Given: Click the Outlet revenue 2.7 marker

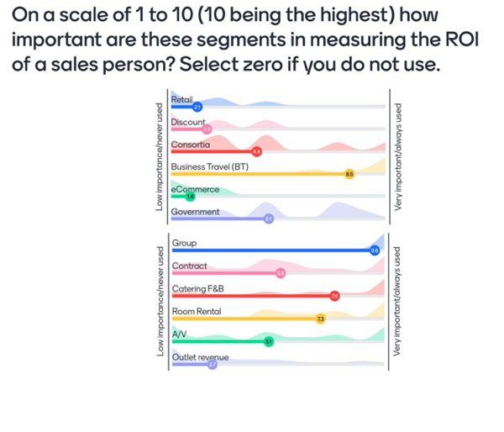Looking at the screenshot, I should tap(213, 364).
